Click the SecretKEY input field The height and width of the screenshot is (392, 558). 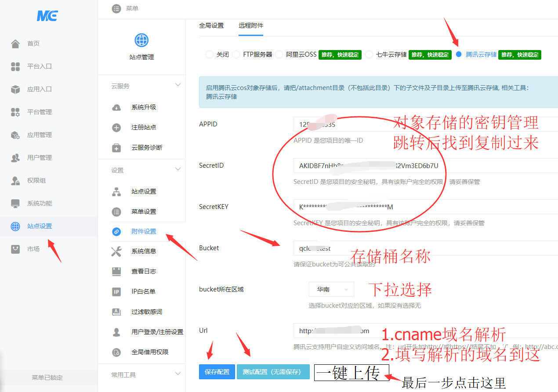[x=426, y=207]
